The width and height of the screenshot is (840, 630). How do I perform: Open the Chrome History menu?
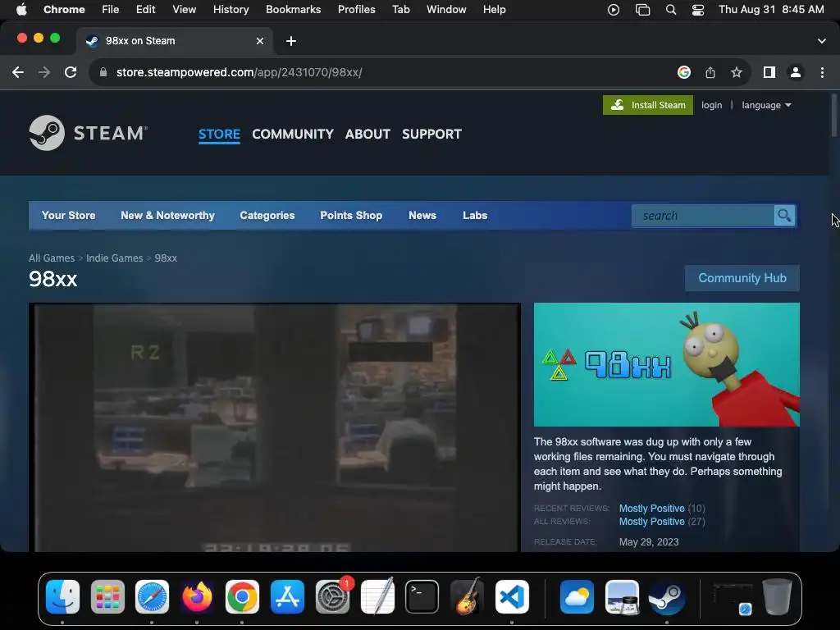[231, 10]
